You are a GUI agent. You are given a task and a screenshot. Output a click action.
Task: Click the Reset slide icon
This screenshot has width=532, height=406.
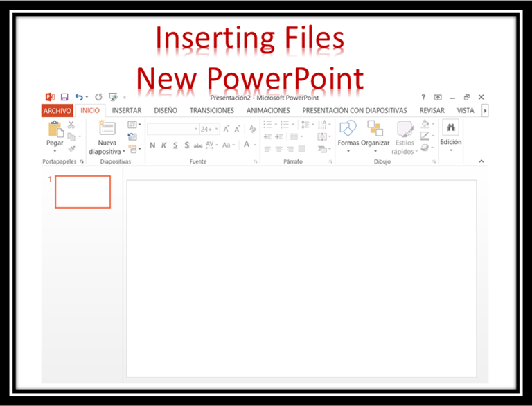[132, 136]
